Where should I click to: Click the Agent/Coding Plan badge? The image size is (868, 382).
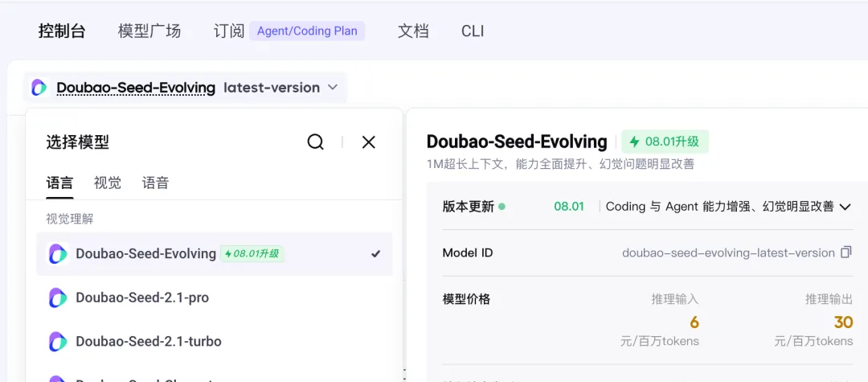click(307, 31)
